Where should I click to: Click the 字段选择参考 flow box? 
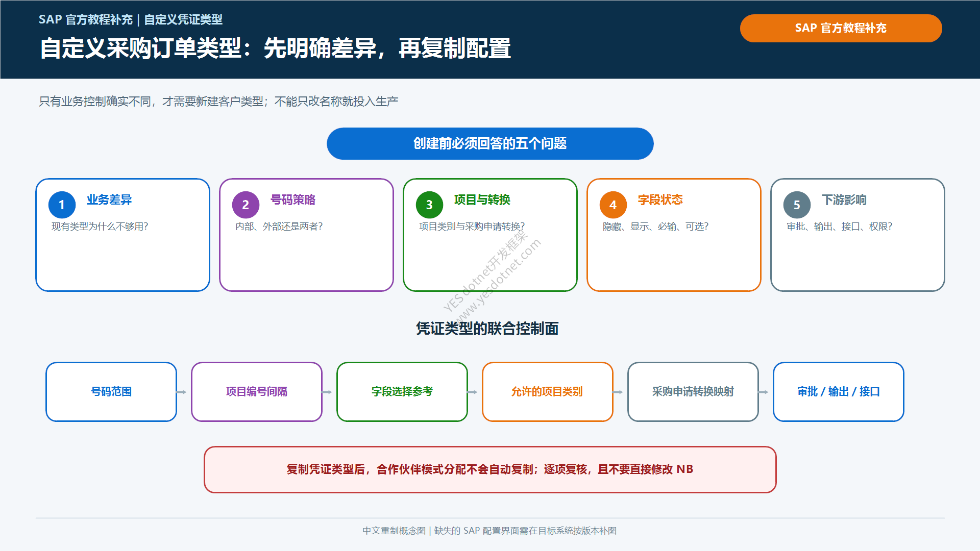(402, 392)
